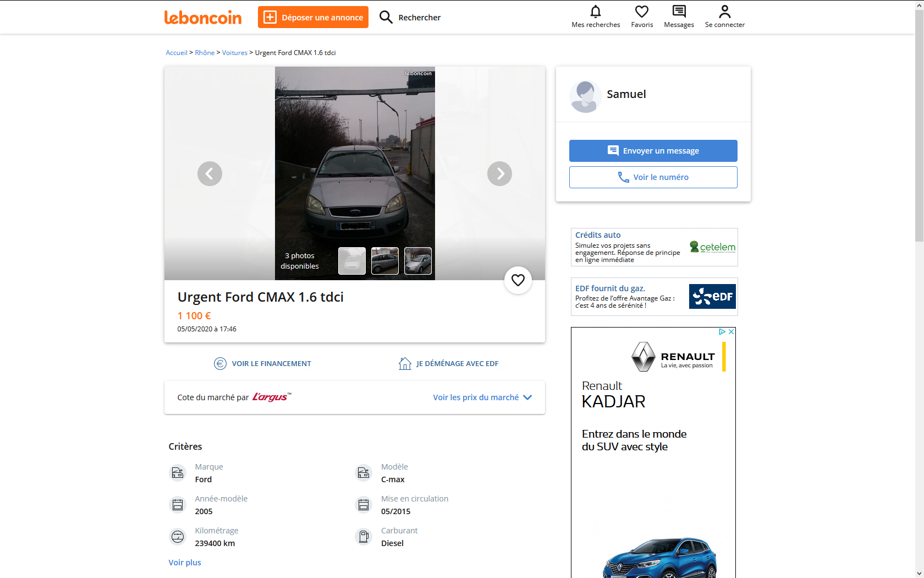Select the second photo thumbnail
This screenshot has width=924, height=578.
(385, 261)
